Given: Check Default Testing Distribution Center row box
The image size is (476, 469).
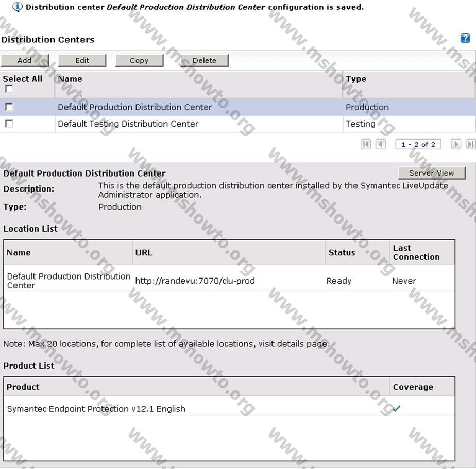Looking at the screenshot, I should click(x=9, y=124).
